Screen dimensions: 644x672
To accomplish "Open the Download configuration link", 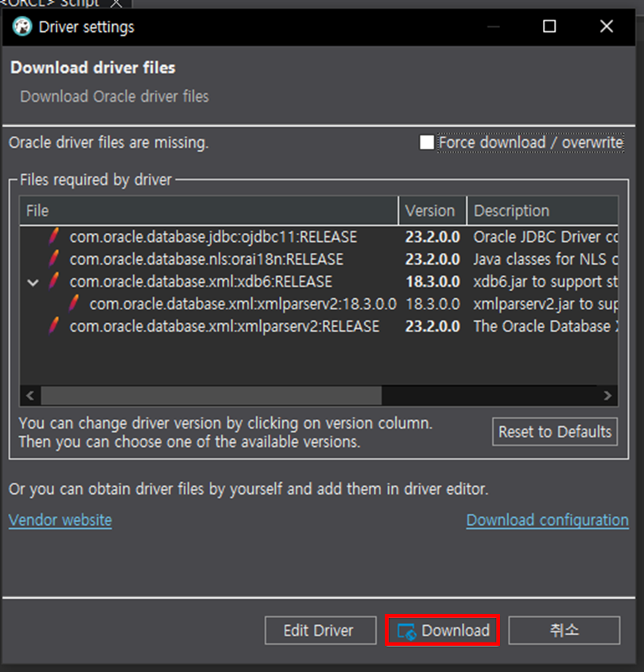I will click(x=547, y=520).
